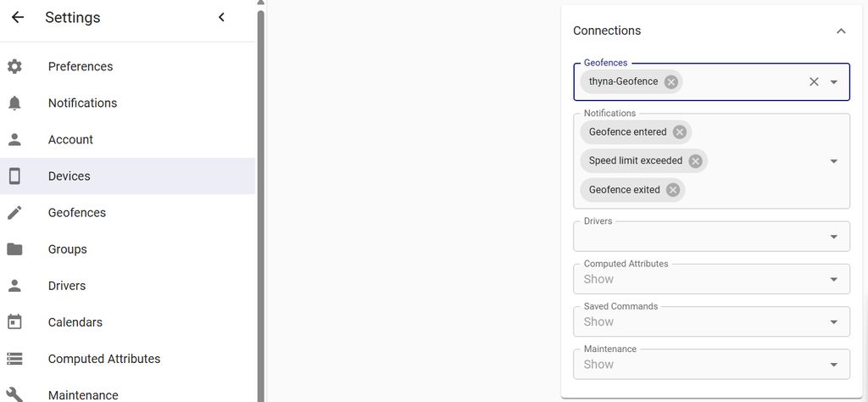
Task: Open Account settings
Action: click(x=70, y=140)
